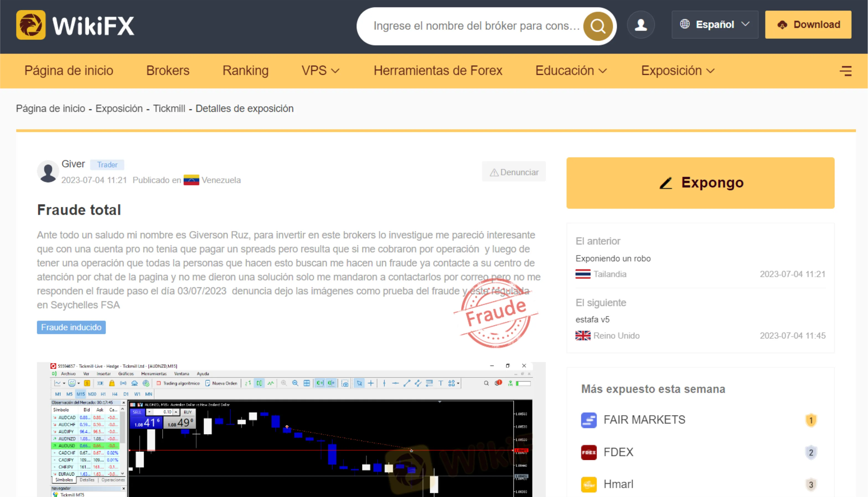868x497 pixels.
Task: Expand the Exposición nav menu
Action: [x=678, y=71]
